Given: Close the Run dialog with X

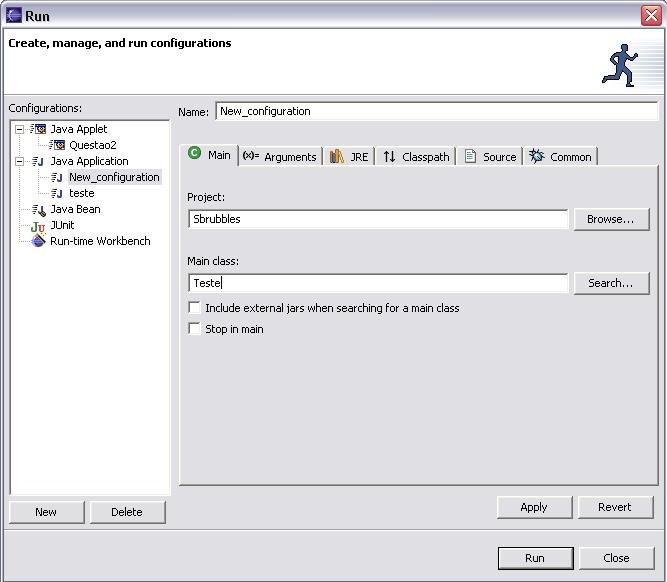Looking at the screenshot, I should 651,16.
